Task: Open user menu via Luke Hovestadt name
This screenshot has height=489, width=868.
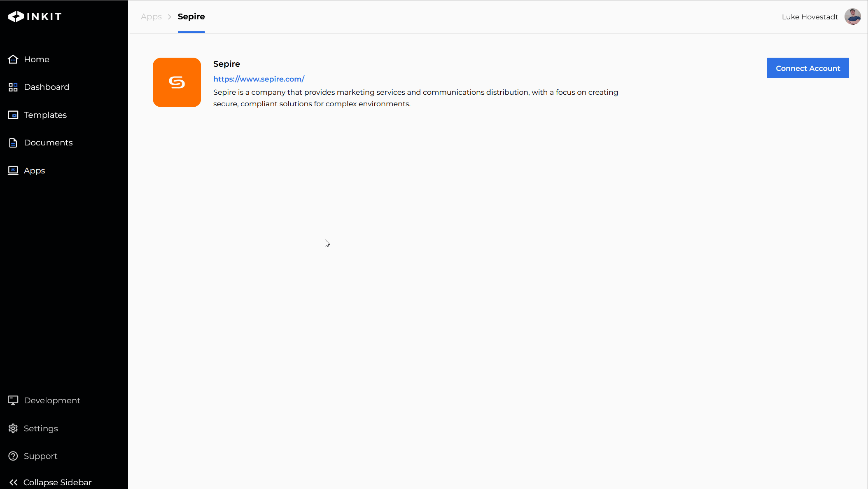Action: [x=810, y=17]
